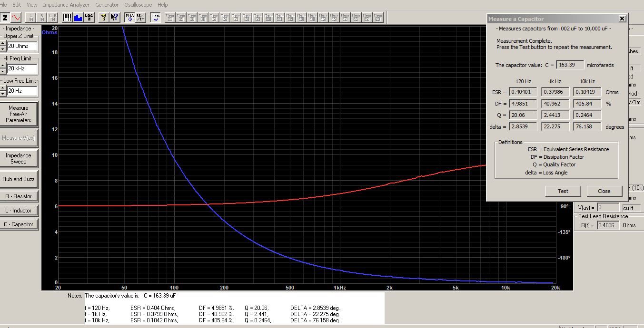
Task: Toggle the RE/IM display button
Action: click(140, 18)
